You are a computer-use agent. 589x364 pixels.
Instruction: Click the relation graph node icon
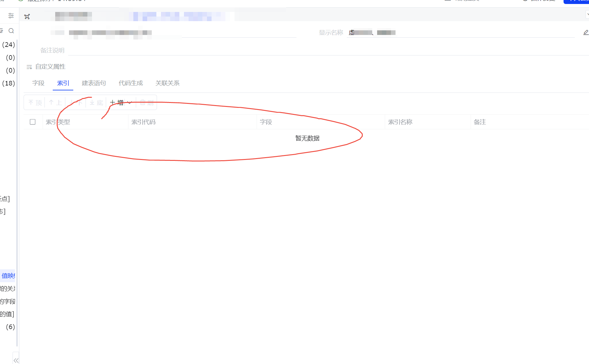click(27, 17)
